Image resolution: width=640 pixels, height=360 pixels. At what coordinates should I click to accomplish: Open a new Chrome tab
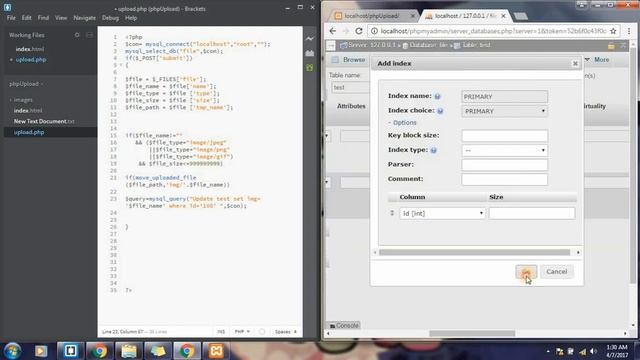(x=520, y=16)
